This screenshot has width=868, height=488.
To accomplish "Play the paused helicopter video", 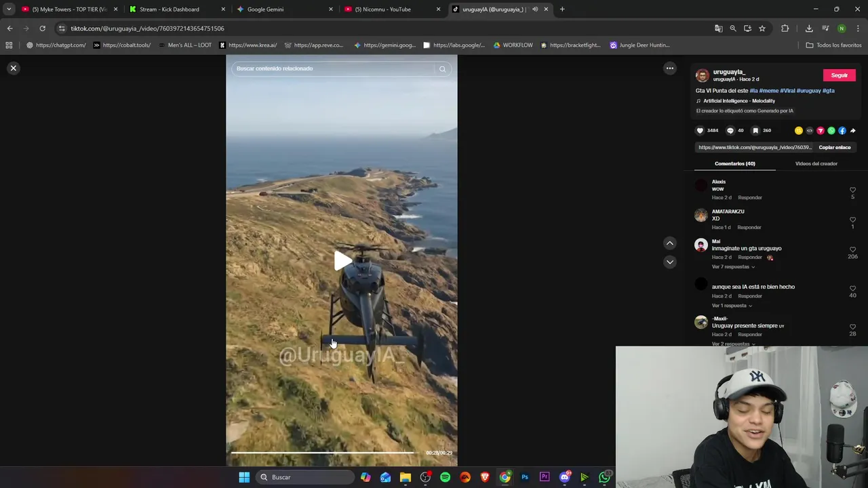I will click(x=342, y=261).
